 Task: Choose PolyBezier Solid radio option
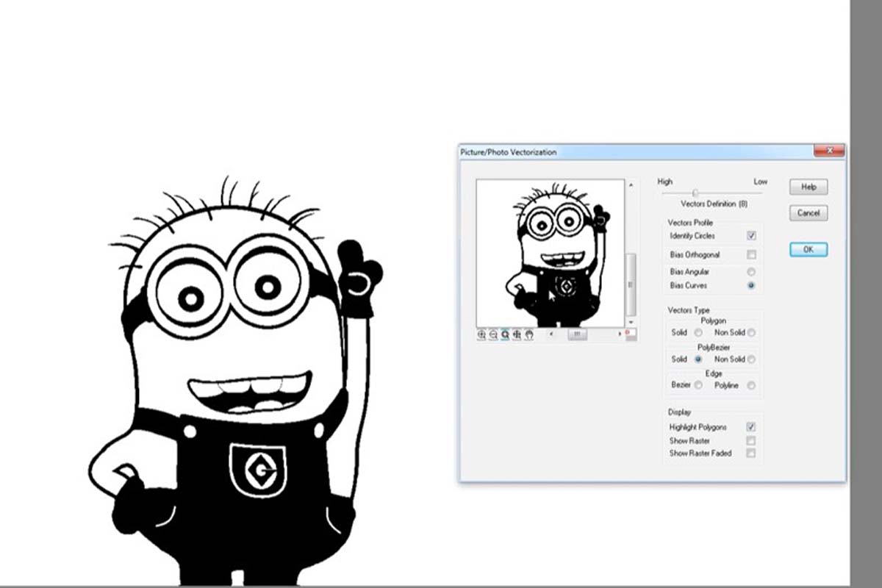coord(698,359)
